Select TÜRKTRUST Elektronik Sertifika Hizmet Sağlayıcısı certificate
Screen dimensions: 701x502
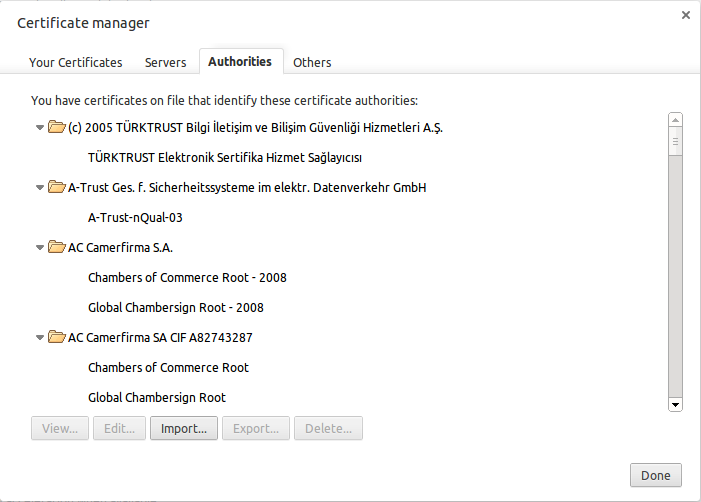pos(224,158)
